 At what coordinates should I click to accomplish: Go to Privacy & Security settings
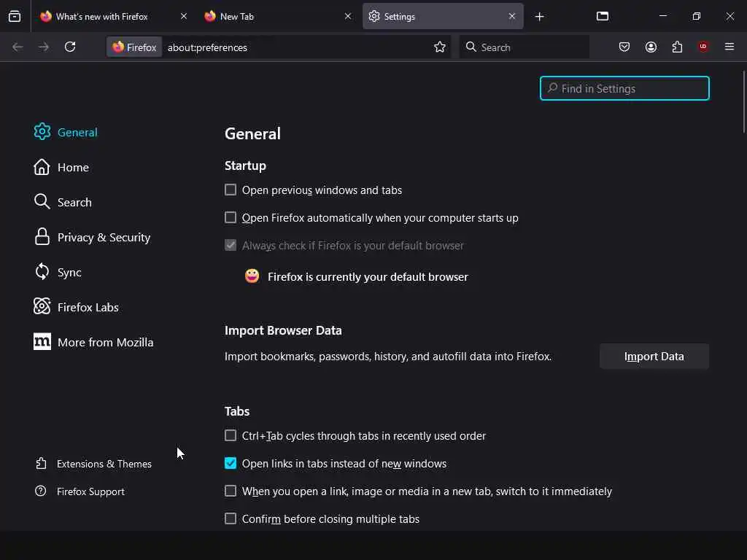pos(104,237)
